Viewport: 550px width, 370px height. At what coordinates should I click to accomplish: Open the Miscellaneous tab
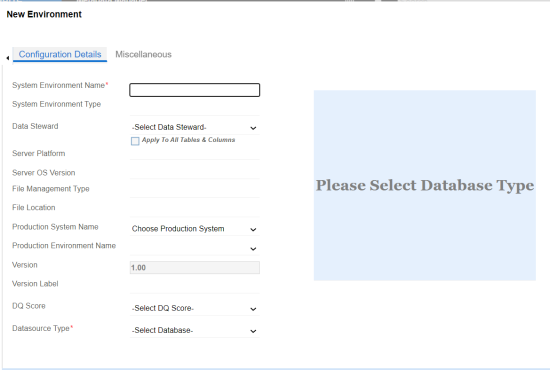click(143, 54)
